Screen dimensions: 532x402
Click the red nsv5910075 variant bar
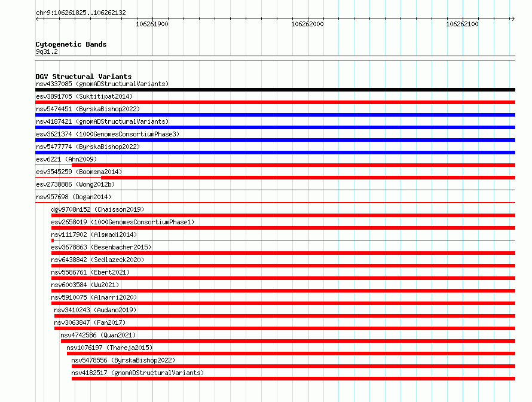[x=283, y=303]
